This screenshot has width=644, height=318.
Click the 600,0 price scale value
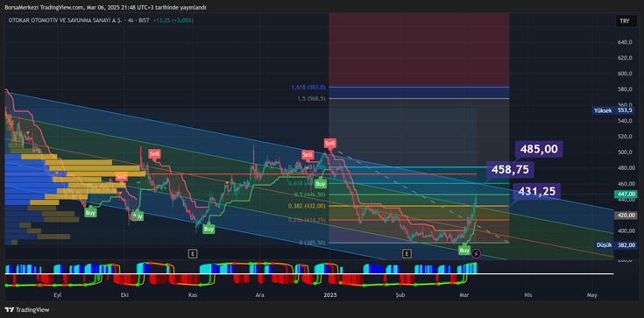pyautogui.click(x=624, y=74)
